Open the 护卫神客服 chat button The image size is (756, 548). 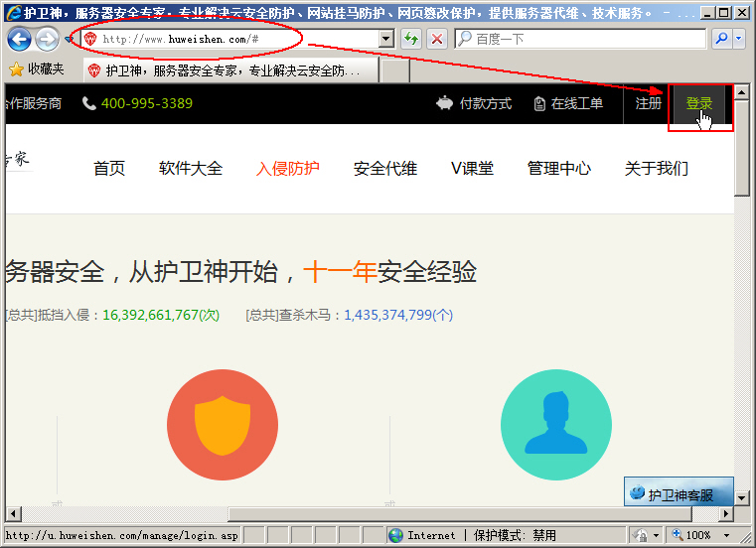point(679,492)
